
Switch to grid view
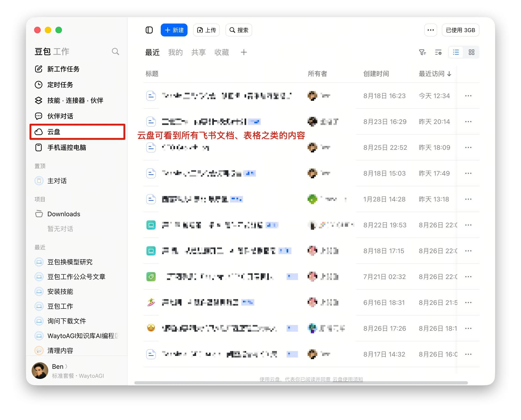tap(471, 52)
